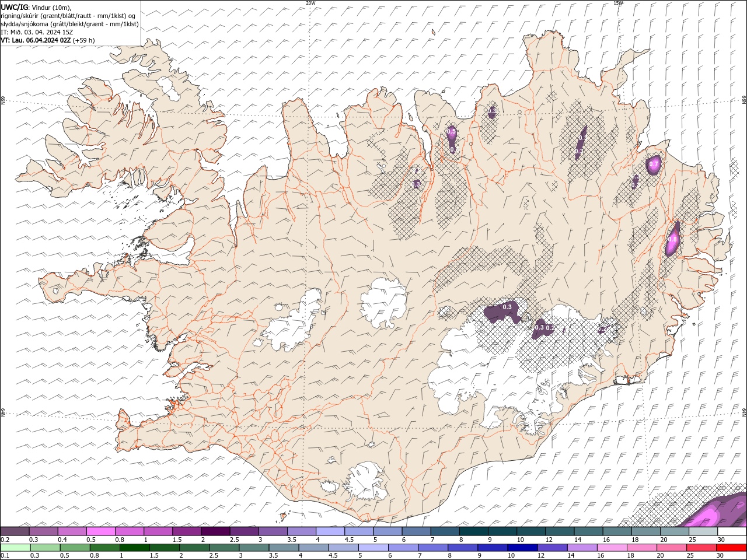Viewport: 747px width, 560px height.
Task: Click the upper legend swatch between 18 and 20
Action: click(645, 531)
